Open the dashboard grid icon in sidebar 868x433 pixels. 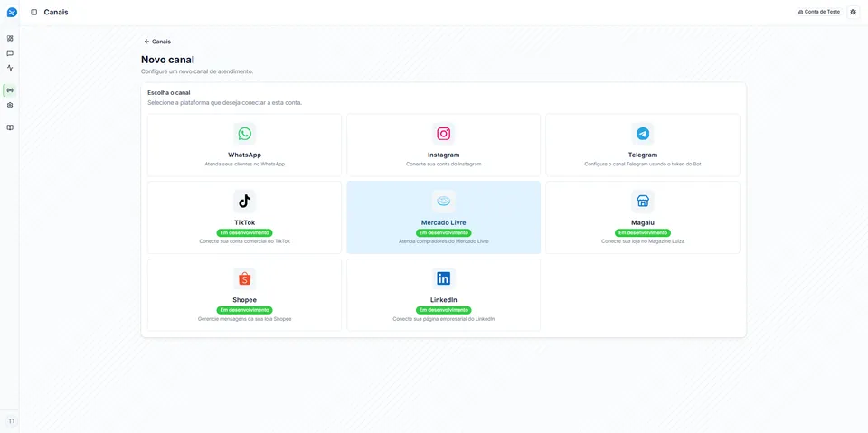(10, 38)
